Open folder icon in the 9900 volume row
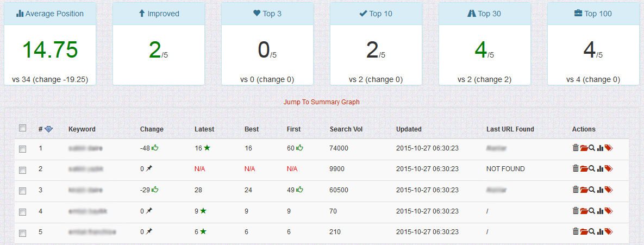644x245 pixels. pos(584,168)
